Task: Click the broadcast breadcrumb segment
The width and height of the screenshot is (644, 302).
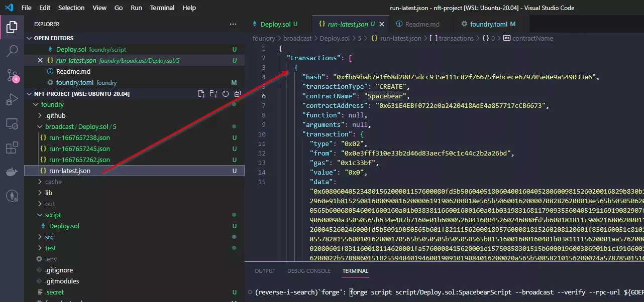Action: [x=297, y=38]
